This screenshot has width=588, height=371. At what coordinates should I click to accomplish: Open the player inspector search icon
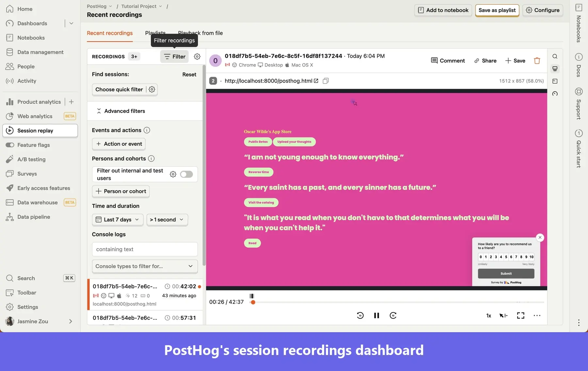pos(555,56)
